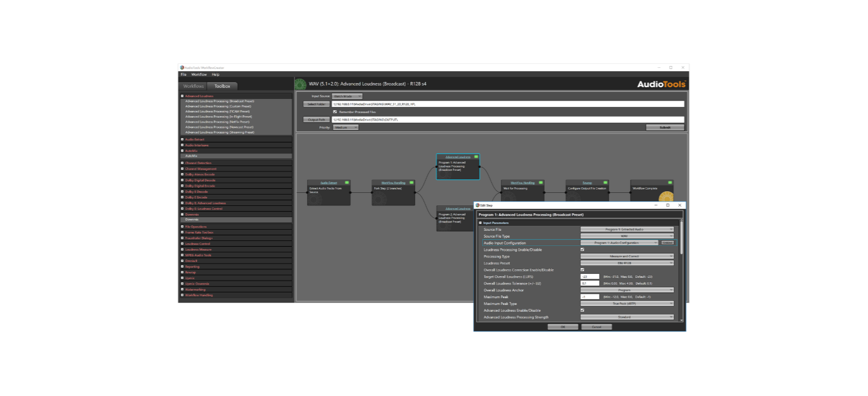The image size is (868, 396).
Task: Open the Input Source Watch Mode dropdown
Action: [x=347, y=96]
